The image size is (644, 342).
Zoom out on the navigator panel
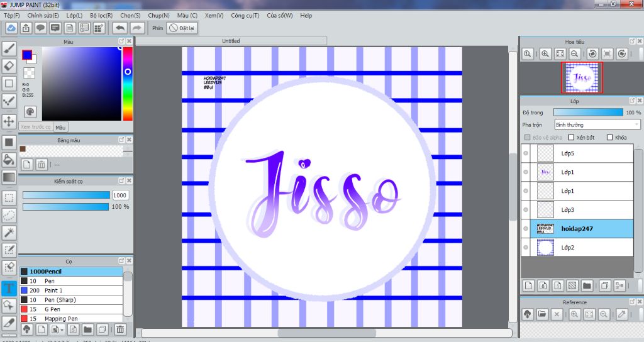(575, 54)
